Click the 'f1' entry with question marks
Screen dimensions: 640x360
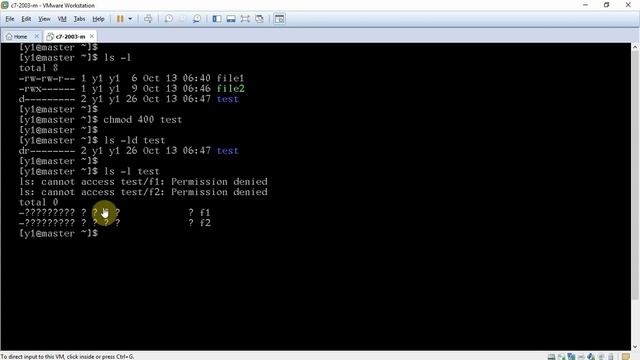[205, 213]
